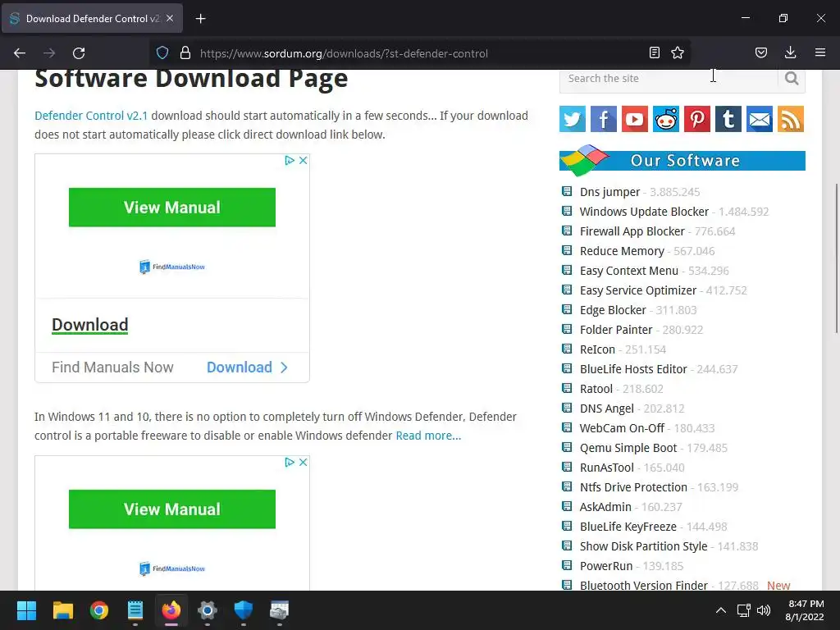The image size is (840, 630).
Task: Close the first ad with X icon
Action: [x=304, y=160]
